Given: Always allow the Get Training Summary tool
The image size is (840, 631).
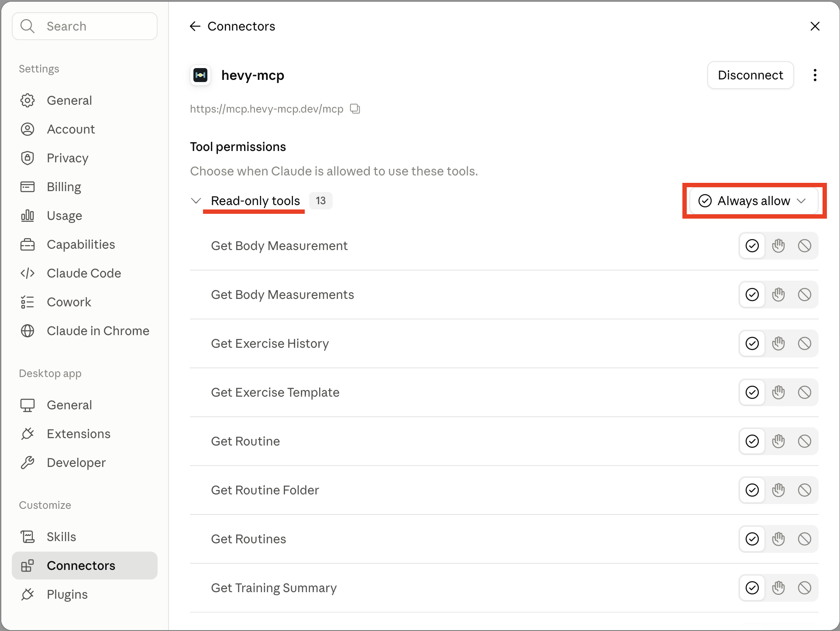Looking at the screenshot, I should pos(752,588).
